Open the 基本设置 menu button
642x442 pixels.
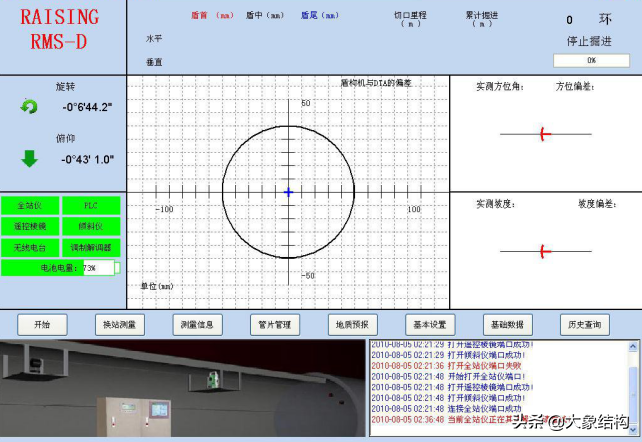tap(430, 324)
